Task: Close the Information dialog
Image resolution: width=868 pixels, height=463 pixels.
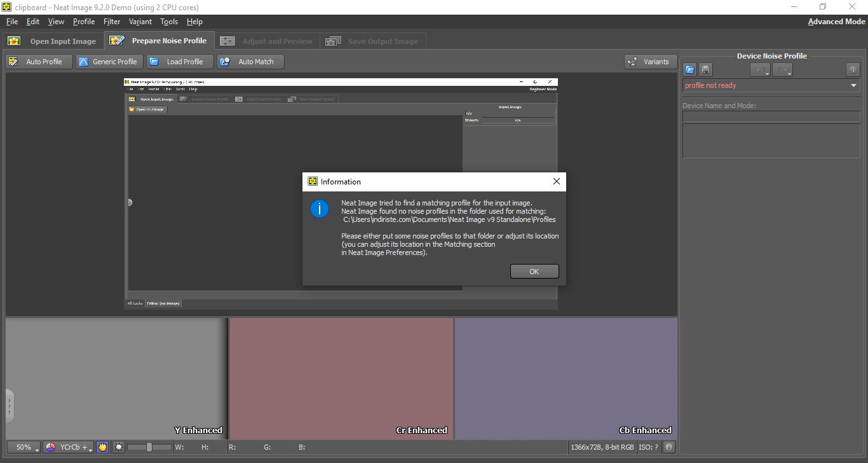Action: pyautogui.click(x=557, y=182)
